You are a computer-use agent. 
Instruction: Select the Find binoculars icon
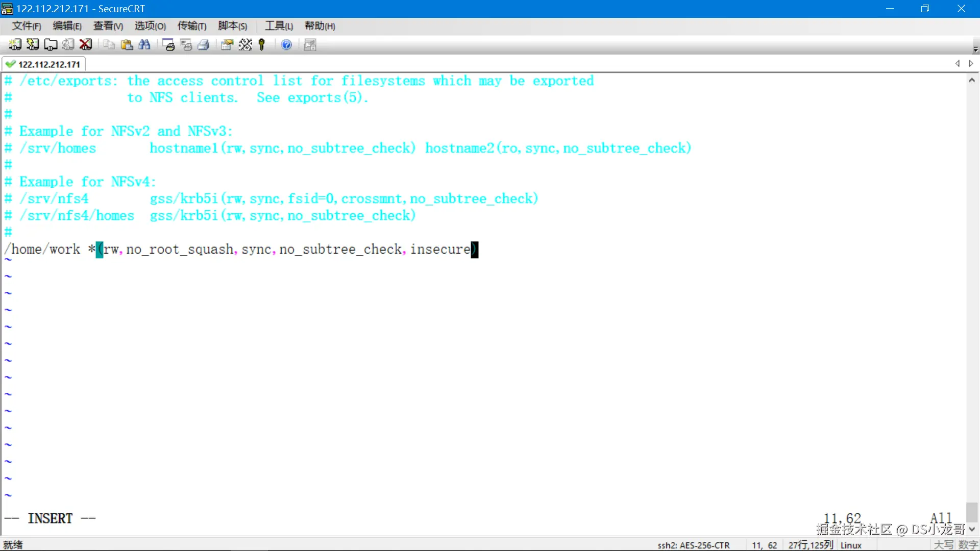pyautogui.click(x=145, y=45)
